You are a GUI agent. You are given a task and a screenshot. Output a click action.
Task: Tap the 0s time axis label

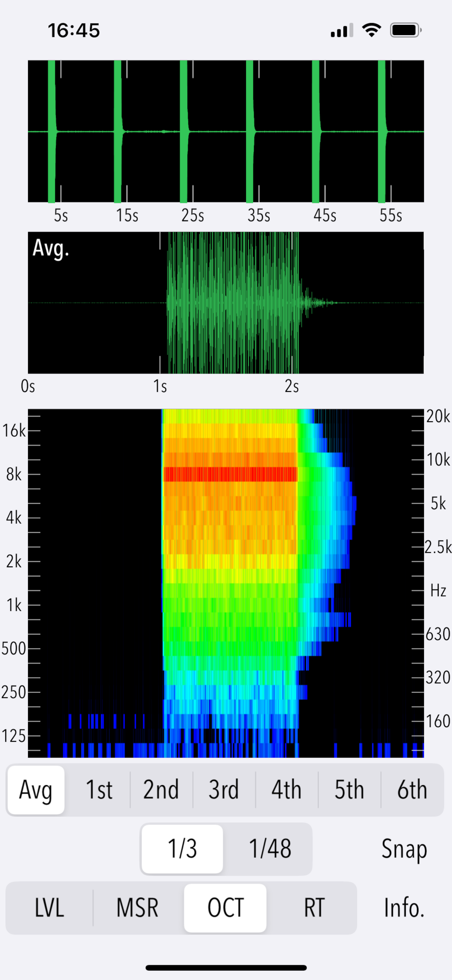[28, 386]
